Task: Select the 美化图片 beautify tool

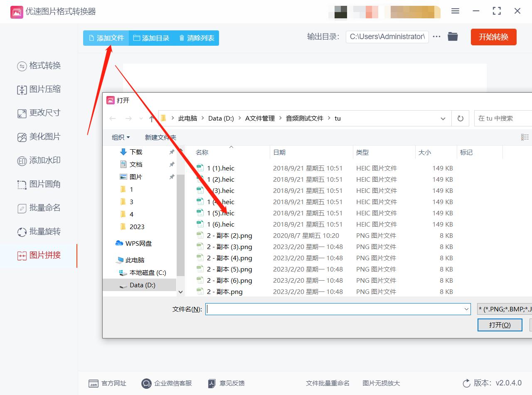Action: [46, 136]
